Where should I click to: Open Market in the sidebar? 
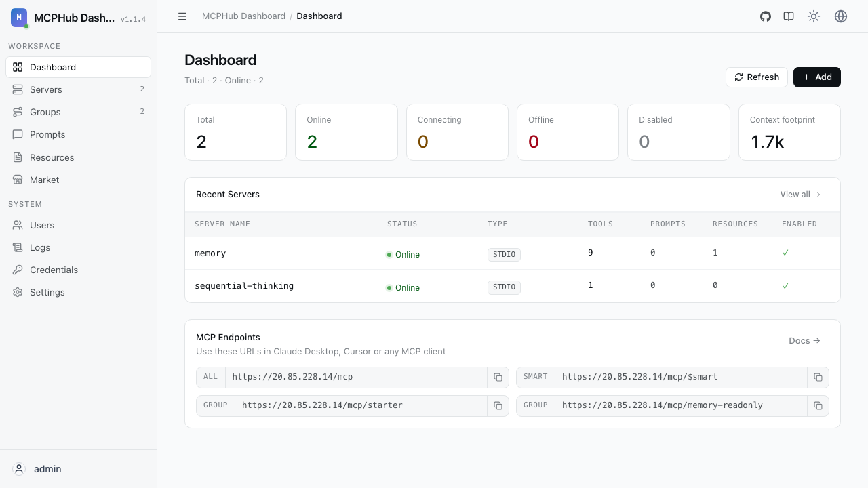(x=78, y=180)
